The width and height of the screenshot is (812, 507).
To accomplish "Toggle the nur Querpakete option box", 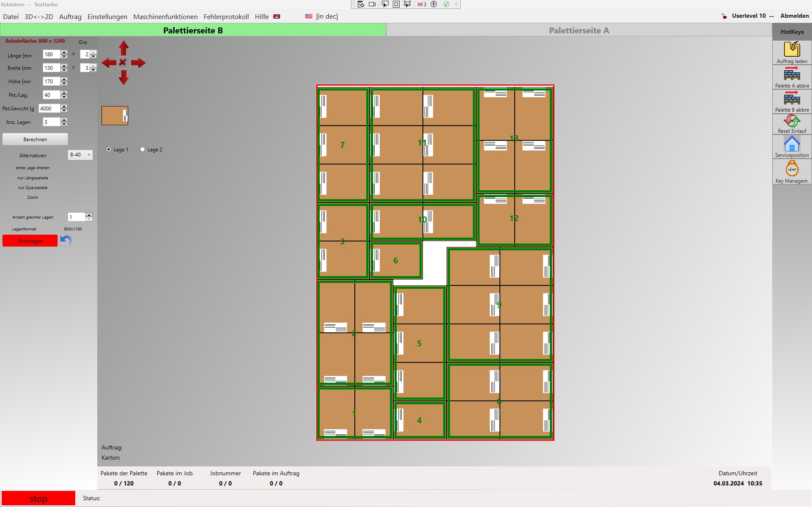I will point(80,187).
